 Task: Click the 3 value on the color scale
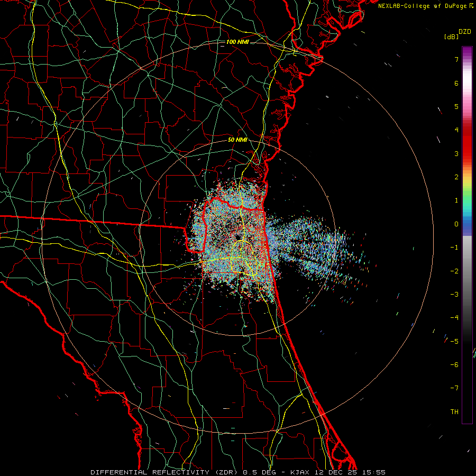tap(456, 153)
